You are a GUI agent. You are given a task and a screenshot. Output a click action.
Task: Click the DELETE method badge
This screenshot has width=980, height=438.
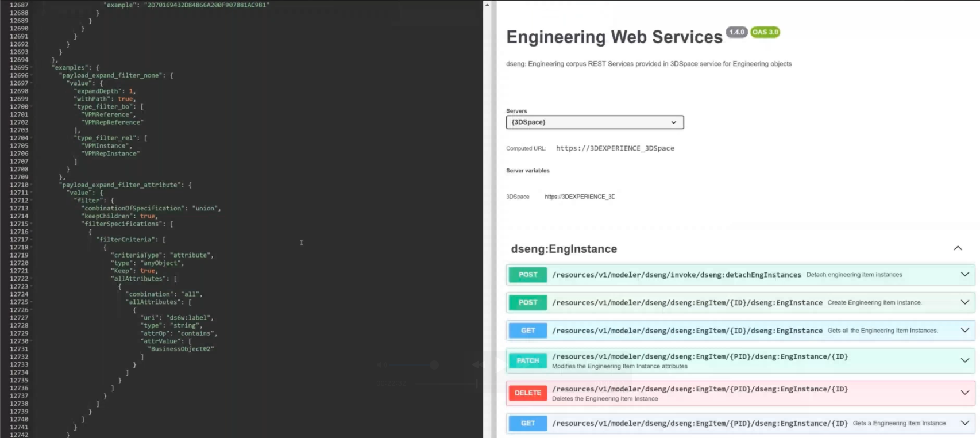tap(528, 393)
